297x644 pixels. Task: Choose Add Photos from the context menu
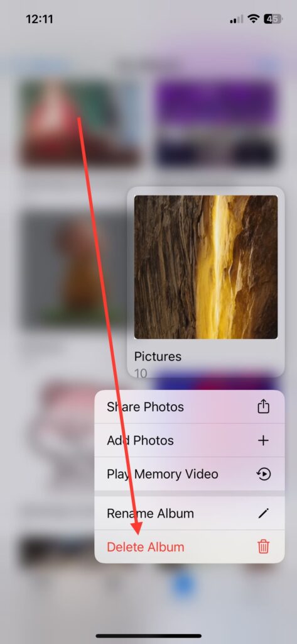[x=190, y=440]
